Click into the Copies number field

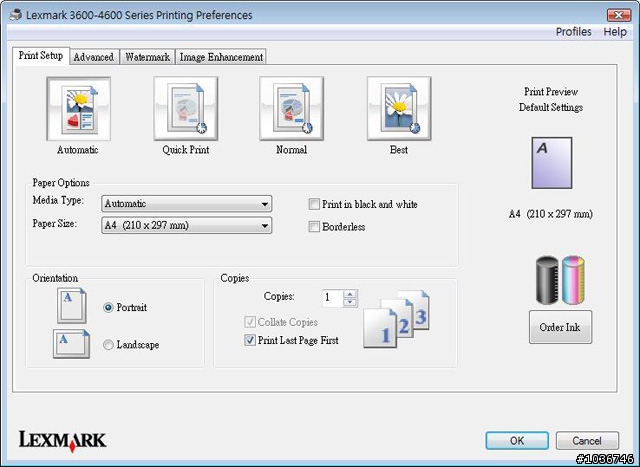[333, 298]
